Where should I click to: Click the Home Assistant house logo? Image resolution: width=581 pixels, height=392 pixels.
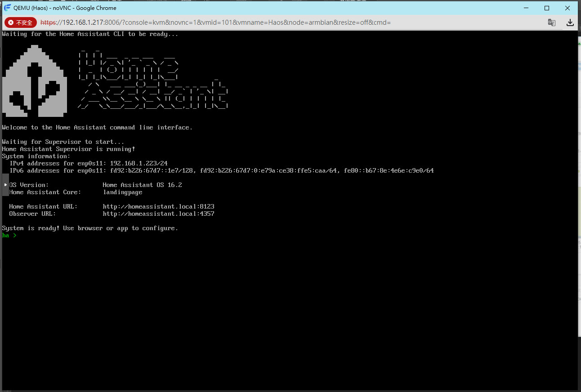(35, 81)
